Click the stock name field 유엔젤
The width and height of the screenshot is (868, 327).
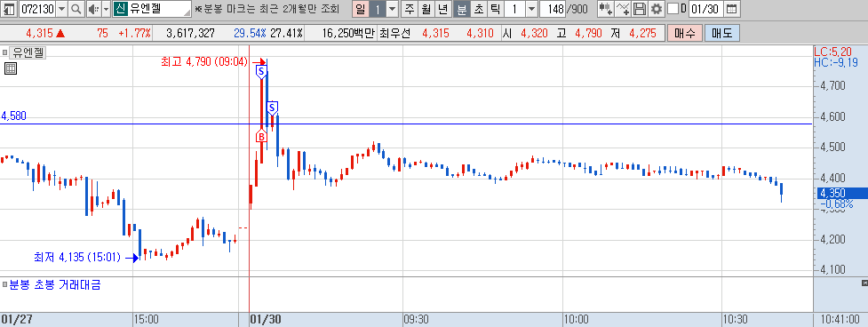pos(153,9)
